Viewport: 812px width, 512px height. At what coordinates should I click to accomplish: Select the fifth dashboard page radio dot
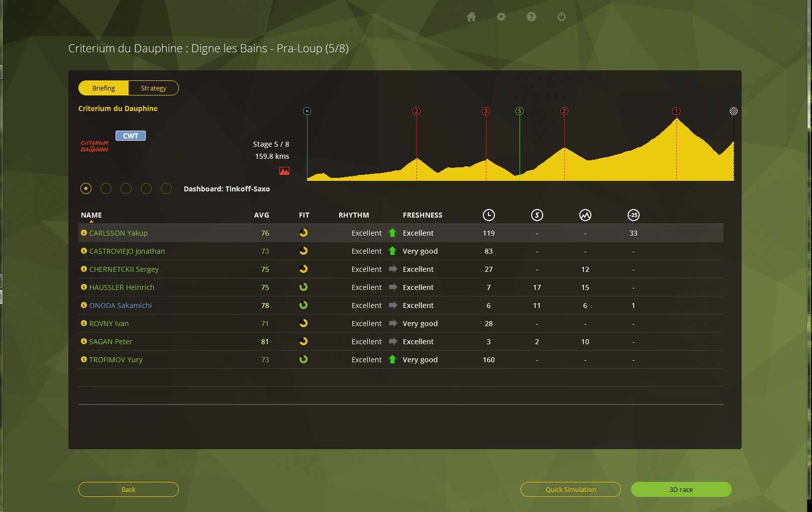pyautogui.click(x=166, y=188)
